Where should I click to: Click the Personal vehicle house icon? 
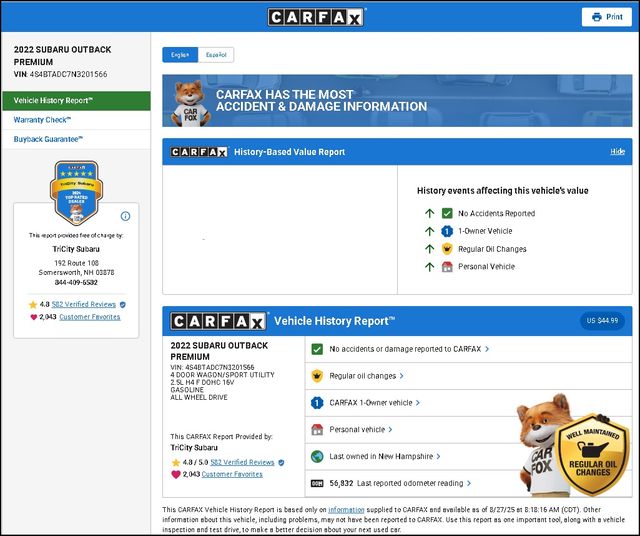(x=317, y=430)
